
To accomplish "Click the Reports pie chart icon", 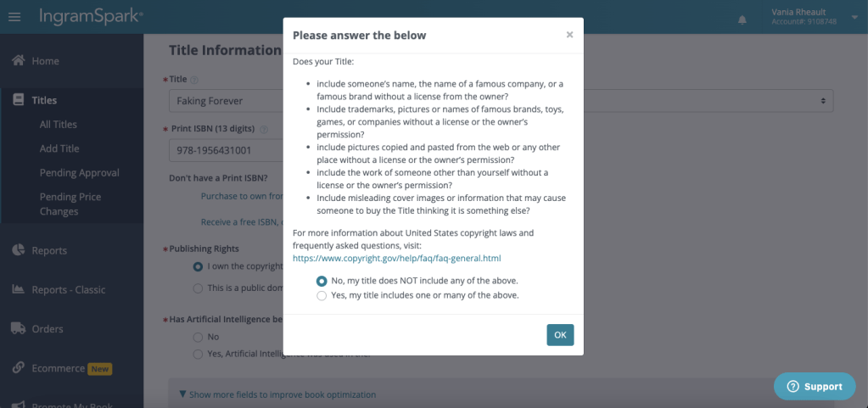I will (x=18, y=250).
